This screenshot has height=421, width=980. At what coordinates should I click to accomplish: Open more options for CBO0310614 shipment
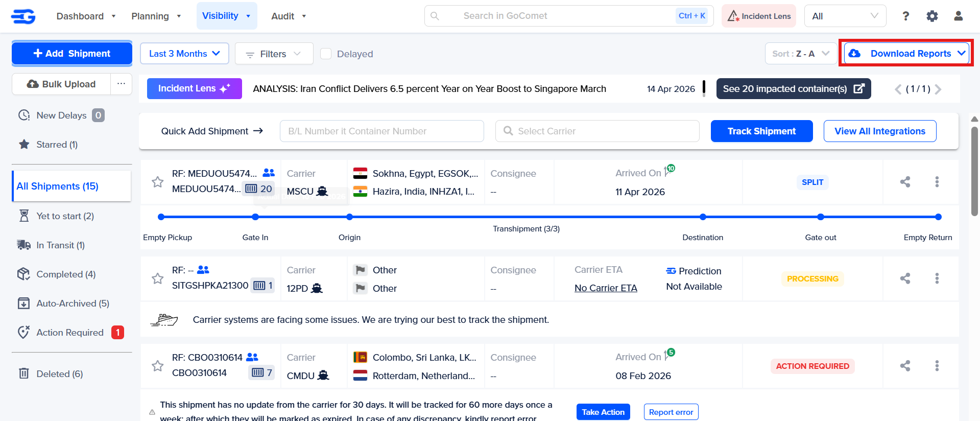point(937,366)
